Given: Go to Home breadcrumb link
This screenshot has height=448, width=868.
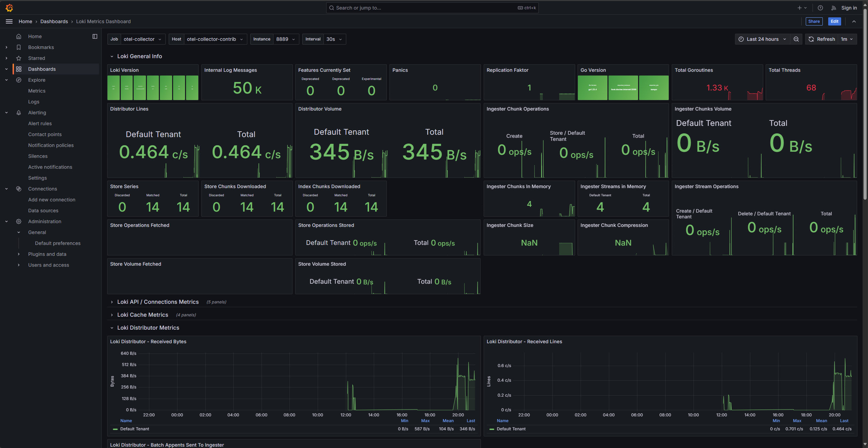Looking at the screenshot, I should pyautogui.click(x=25, y=21).
